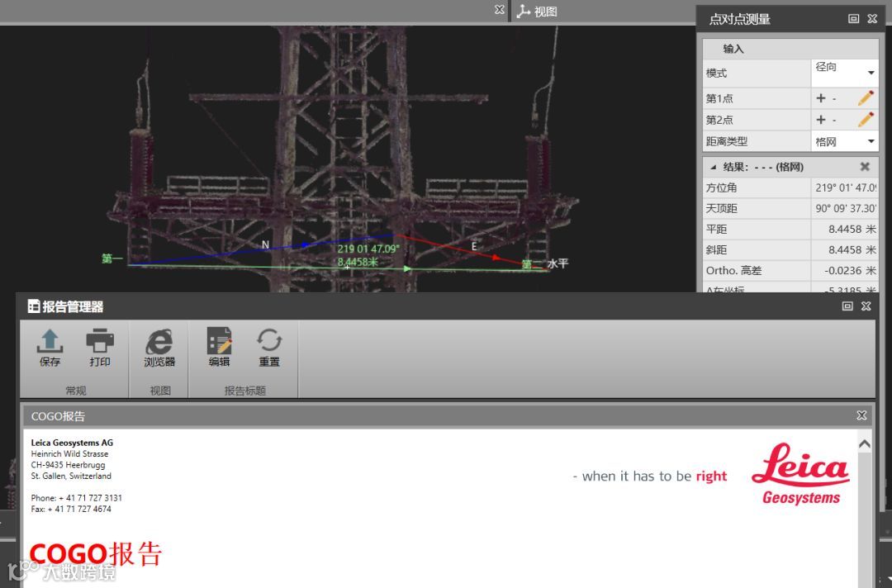Click the report scrollbar up arrow
Viewport: 892px width, 588px height.
(x=864, y=444)
